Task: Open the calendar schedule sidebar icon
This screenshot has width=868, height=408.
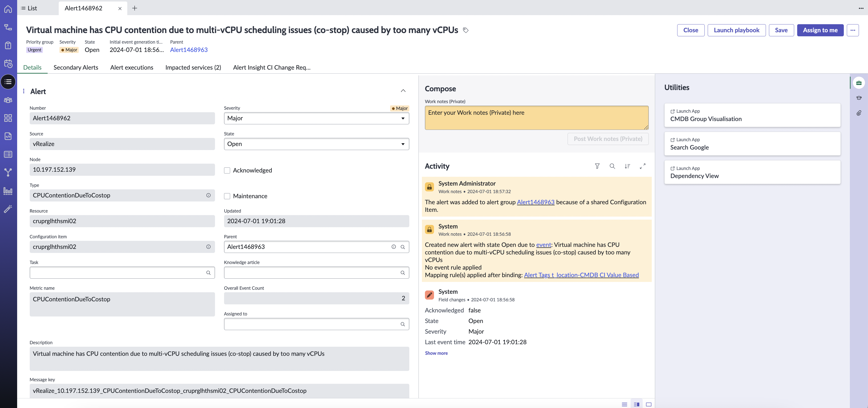Action: pyautogui.click(x=8, y=64)
